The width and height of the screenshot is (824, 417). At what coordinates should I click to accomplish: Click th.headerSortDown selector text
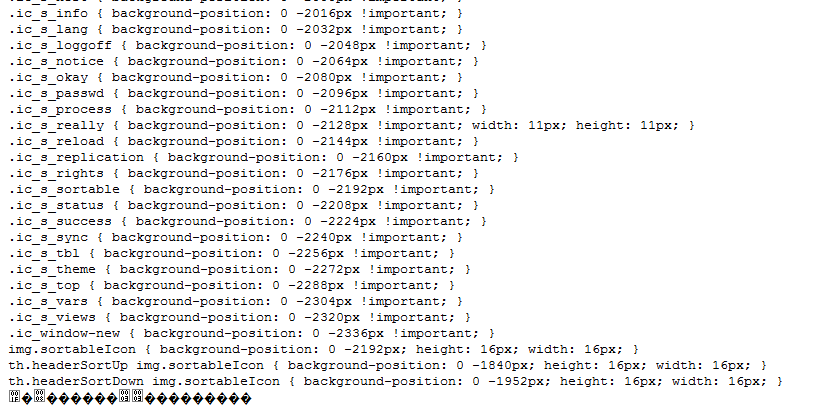pos(144,381)
